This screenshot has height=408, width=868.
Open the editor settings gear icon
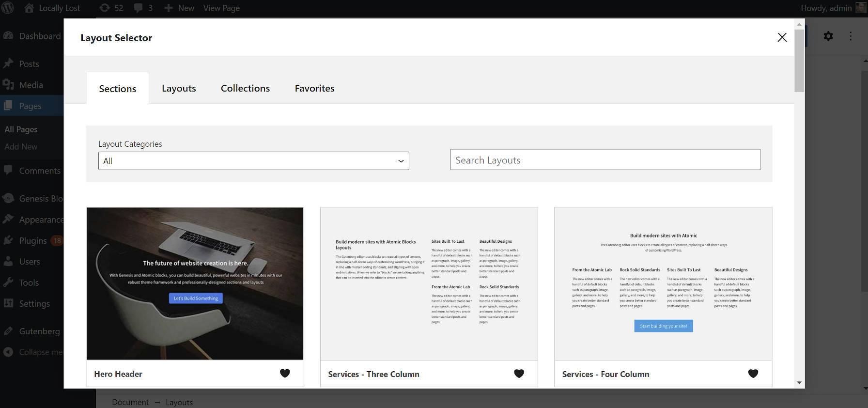tap(828, 36)
